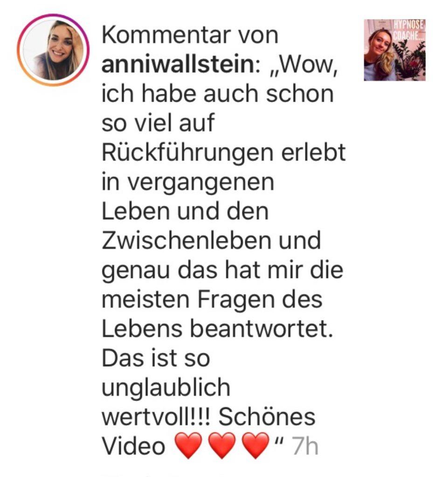
Task: Click the first red heart emoji
Action: [188, 446]
